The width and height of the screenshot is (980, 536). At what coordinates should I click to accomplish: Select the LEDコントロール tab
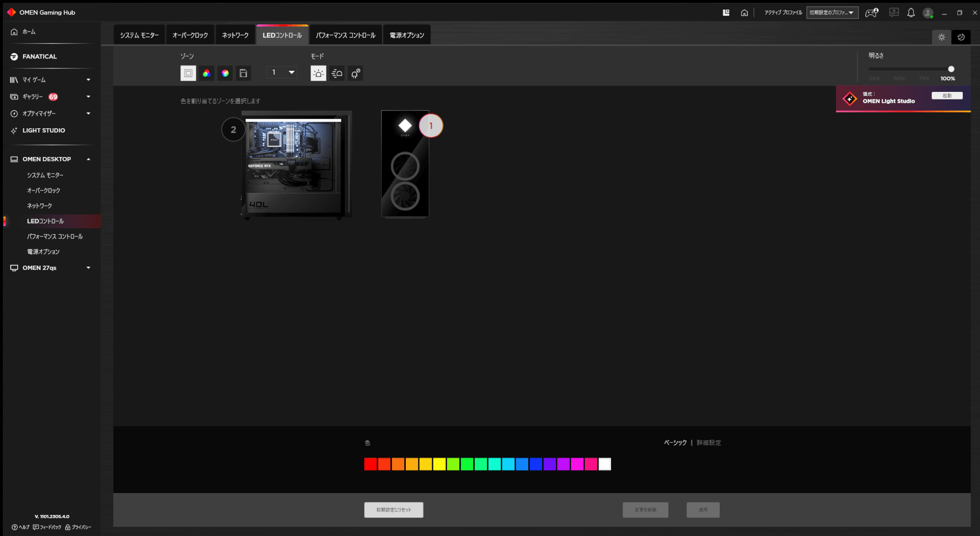[x=282, y=35]
